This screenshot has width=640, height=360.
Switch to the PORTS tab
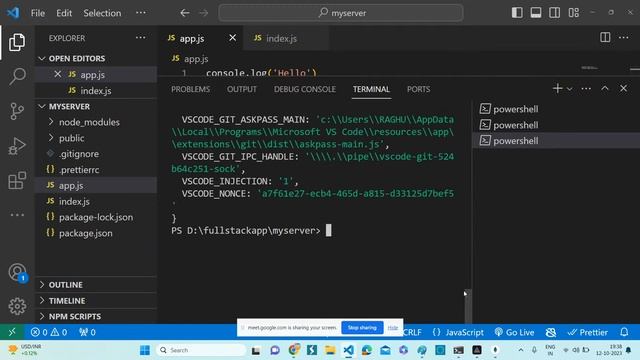418,89
